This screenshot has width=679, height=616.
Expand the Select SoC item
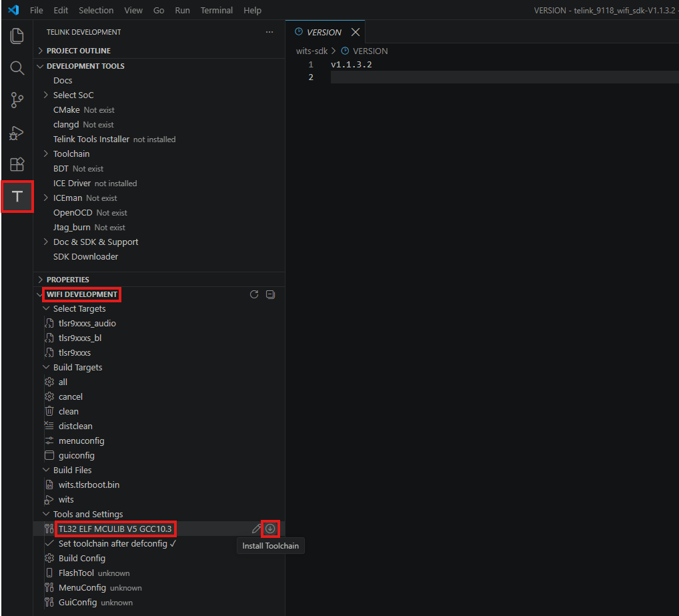point(46,95)
